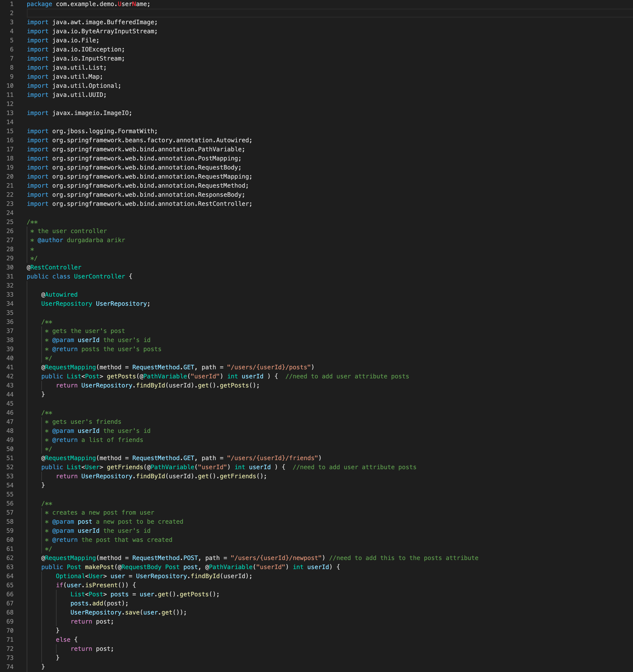This screenshot has width=633, height=672.
Task: Click the import java.util.List line
Action: click(x=67, y=68)
